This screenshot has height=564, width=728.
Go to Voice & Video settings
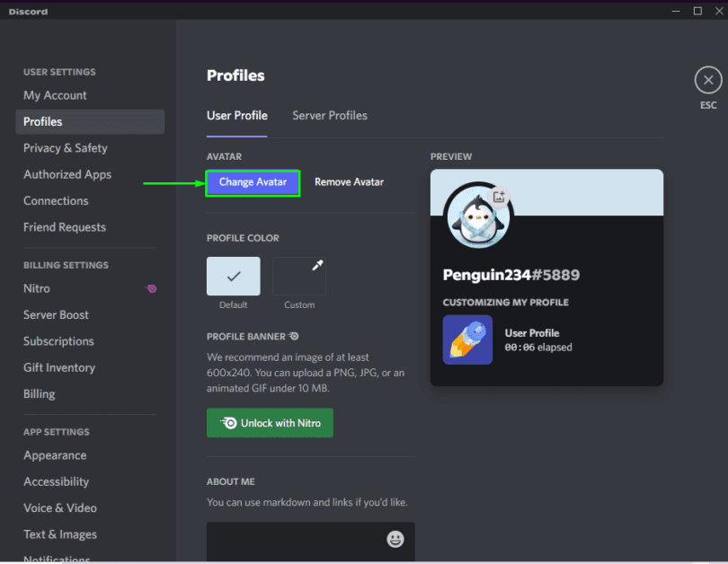tap(60, 508)
